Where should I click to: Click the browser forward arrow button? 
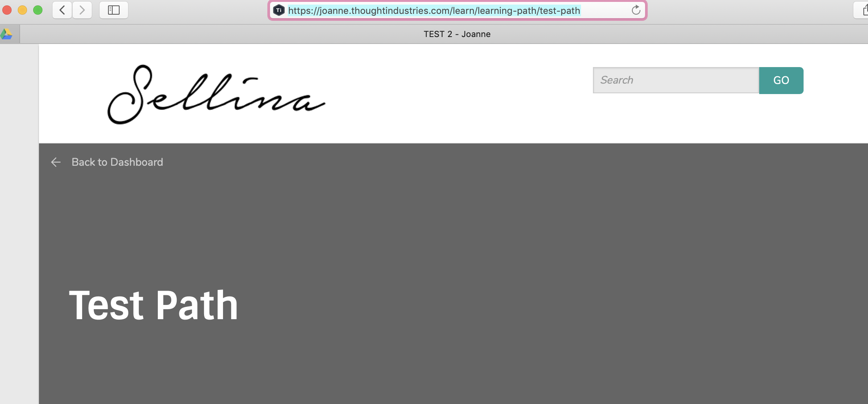(82, 10)
